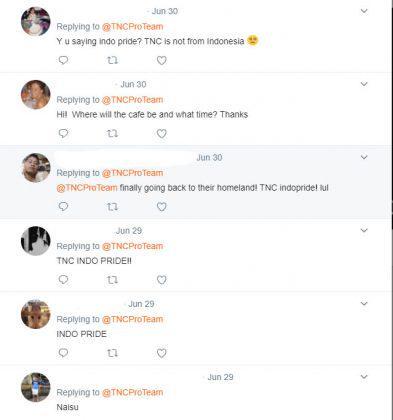Like the 'TNC INDO PRIDE!!' tweet

point(162,280)
